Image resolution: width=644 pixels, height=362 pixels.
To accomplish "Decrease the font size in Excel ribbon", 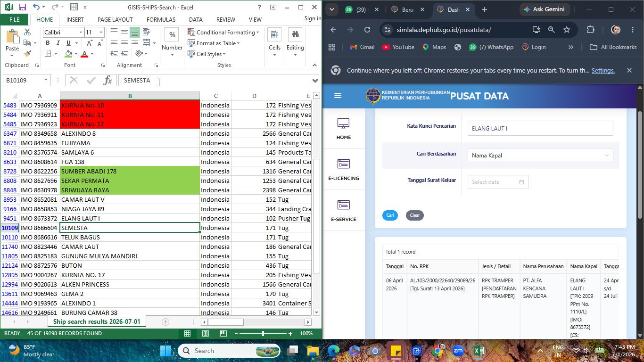I will pyautogui.click(x=99, y=43).
